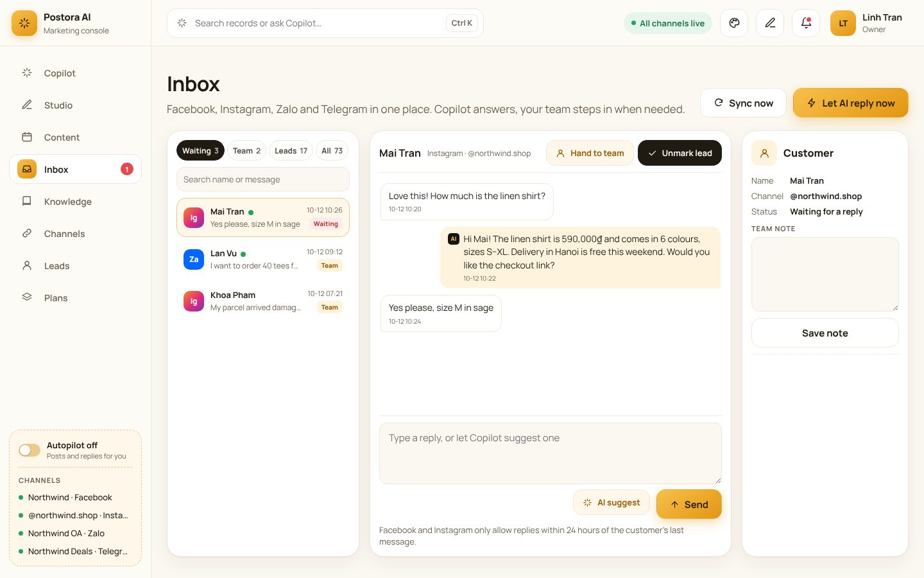Navigate to Channels page
Image resolution: width=924 pixels, height=578 pixels.
point(76,234)
